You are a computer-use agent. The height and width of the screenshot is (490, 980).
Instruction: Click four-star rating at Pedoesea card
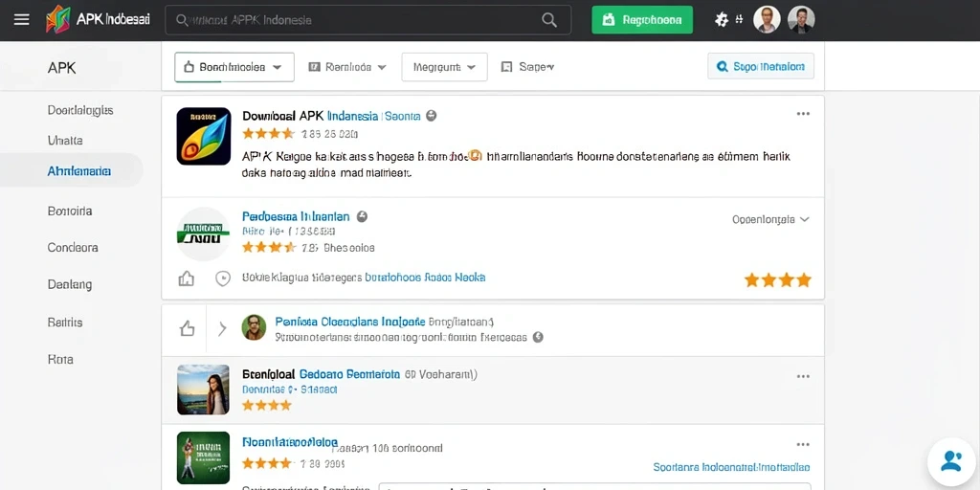(x=777, y=280)
